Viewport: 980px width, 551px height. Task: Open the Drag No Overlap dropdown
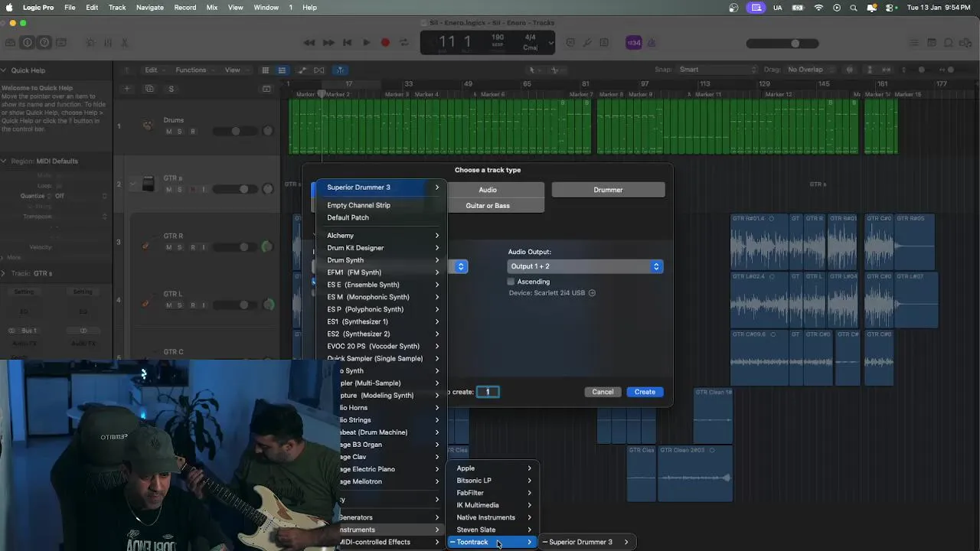point(812,70)
